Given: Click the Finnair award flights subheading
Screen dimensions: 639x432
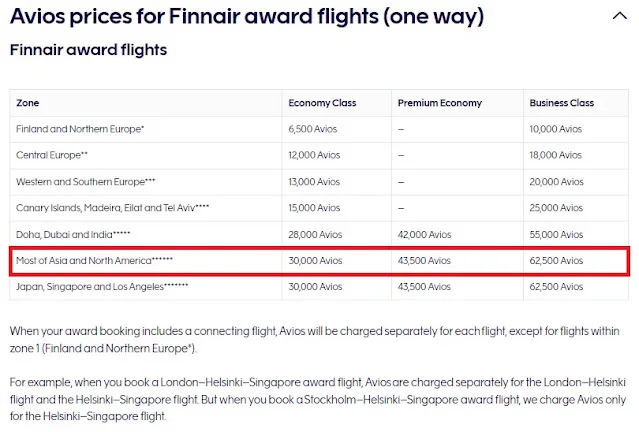Looking at the screenshot, I should [88, 50].
